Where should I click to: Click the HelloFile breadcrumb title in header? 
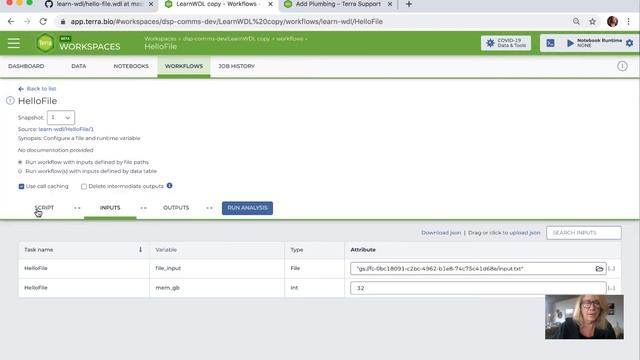[160, 47]
